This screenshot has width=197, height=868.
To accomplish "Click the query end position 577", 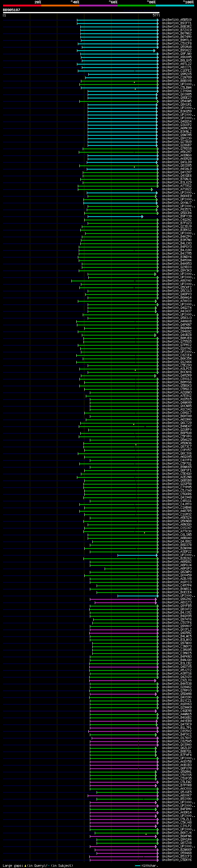I will (155, 15).
